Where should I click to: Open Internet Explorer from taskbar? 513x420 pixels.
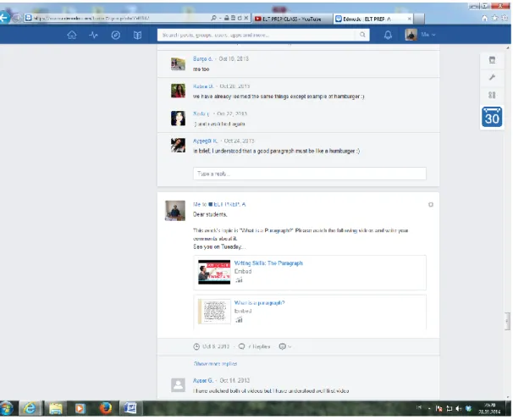[x=30, y=408]
